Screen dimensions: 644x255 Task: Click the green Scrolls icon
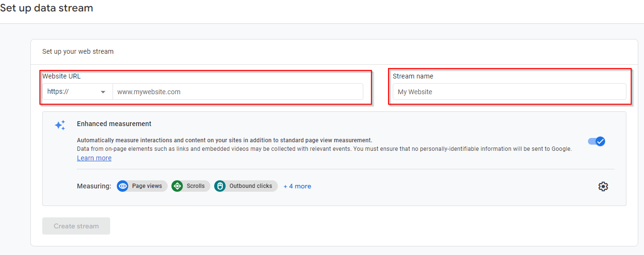[177, 186]
